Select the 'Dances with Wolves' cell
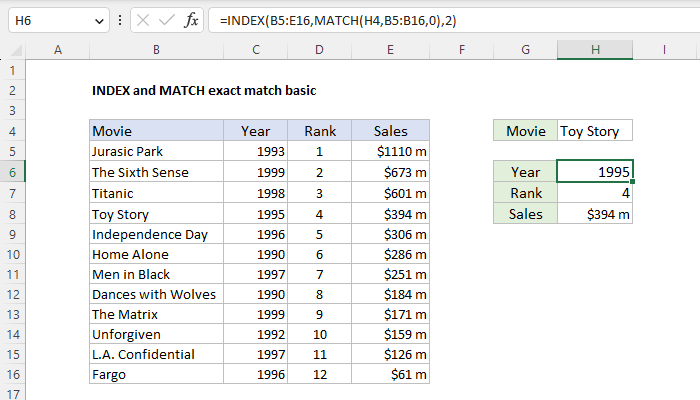This screenshot has width=700, height=400. point(156,295)
